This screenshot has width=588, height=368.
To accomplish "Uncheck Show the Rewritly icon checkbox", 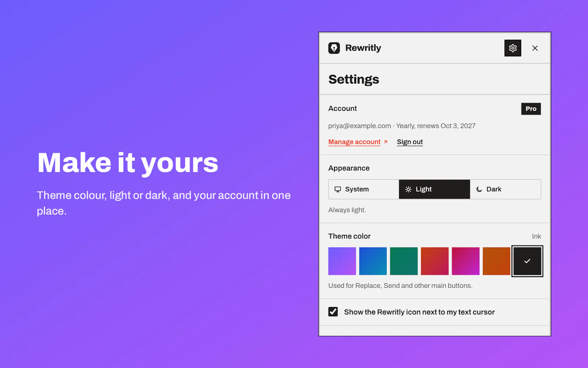I will click(x=333, y=312).
